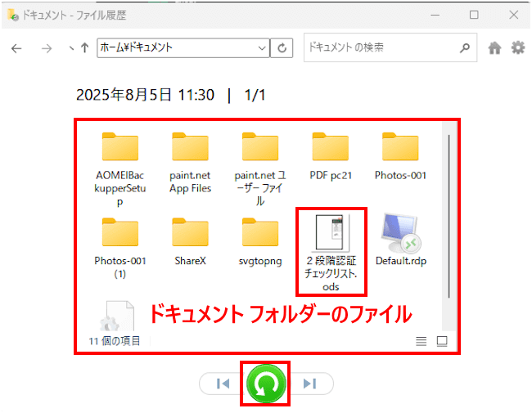Open recent locations chevron beside Forward
532x413 pixels.
click(71, 48)
